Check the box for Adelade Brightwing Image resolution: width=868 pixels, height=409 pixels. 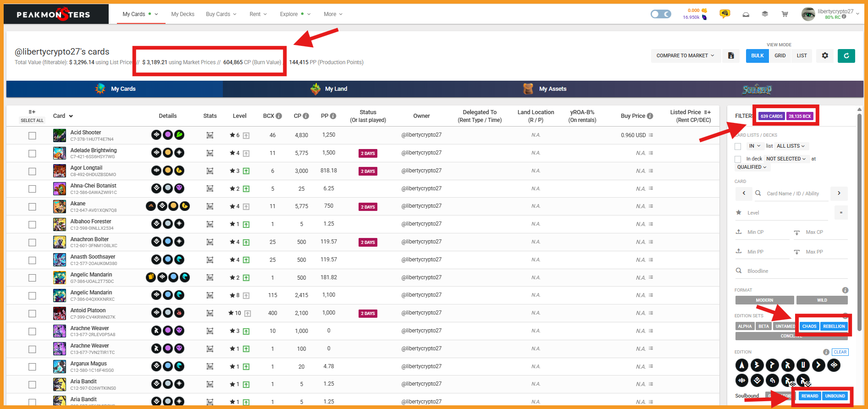tap(32, 154)
